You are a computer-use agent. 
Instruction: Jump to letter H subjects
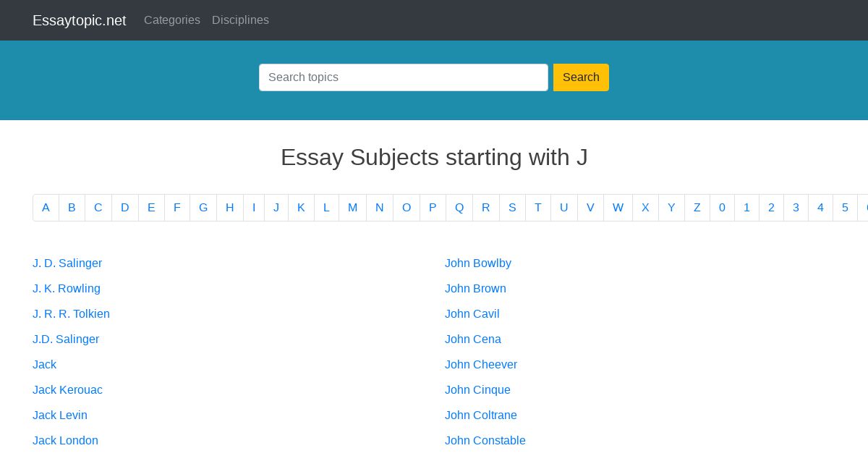point(230,208)
